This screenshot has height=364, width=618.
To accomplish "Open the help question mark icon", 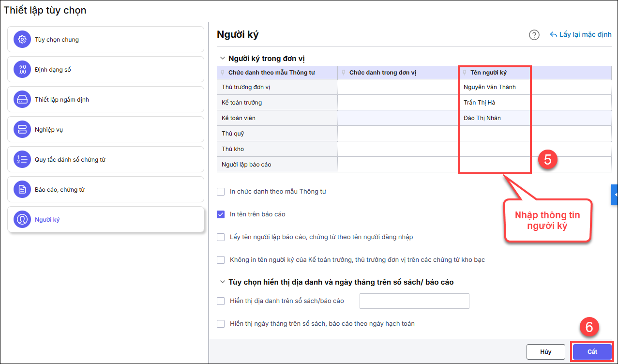I will point(534,35).
